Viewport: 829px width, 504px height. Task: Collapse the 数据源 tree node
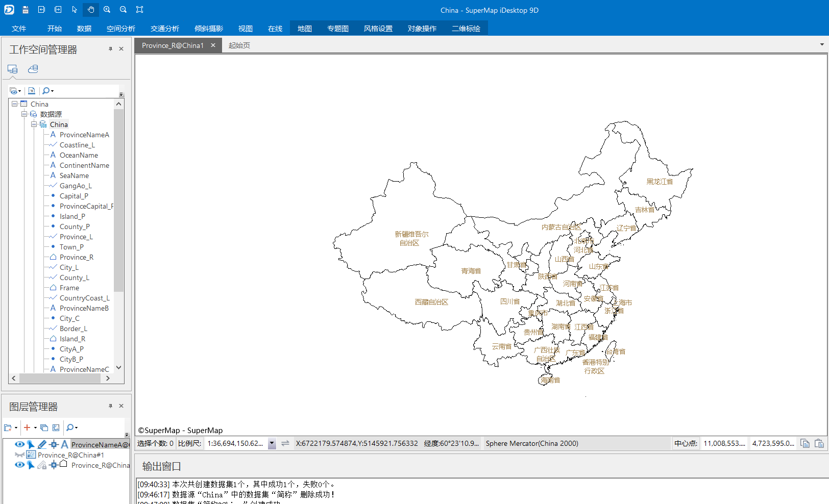point(24,114)
